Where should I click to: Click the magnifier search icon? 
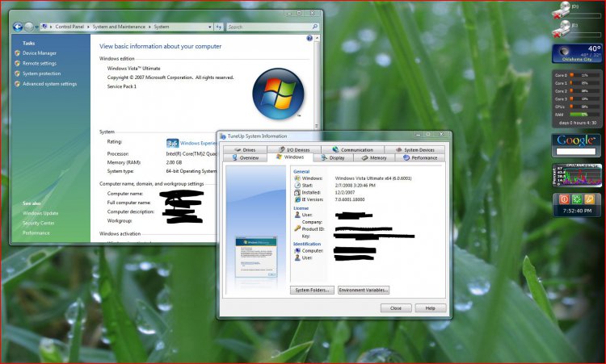click(x=315, y=27)
